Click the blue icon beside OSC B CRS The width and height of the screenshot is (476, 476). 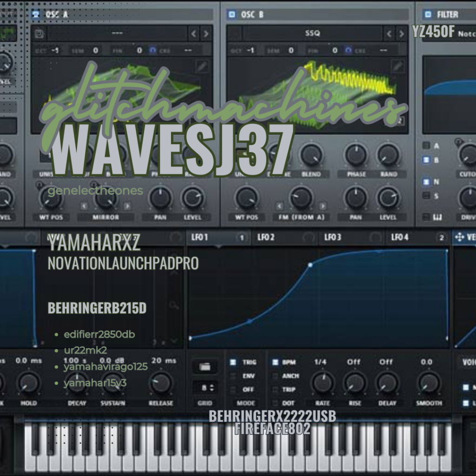pos(348,50)
